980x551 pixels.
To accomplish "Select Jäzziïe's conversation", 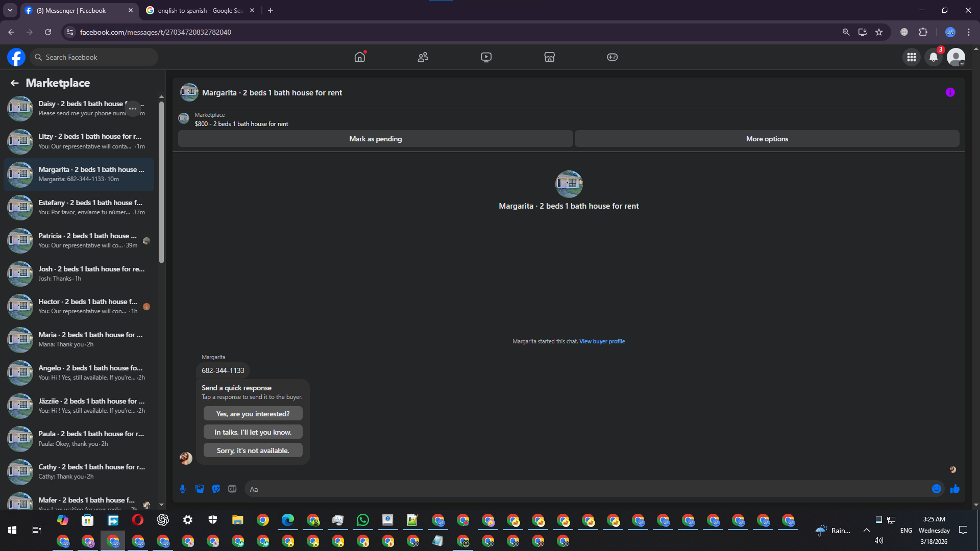I will [x=79, y=406].
